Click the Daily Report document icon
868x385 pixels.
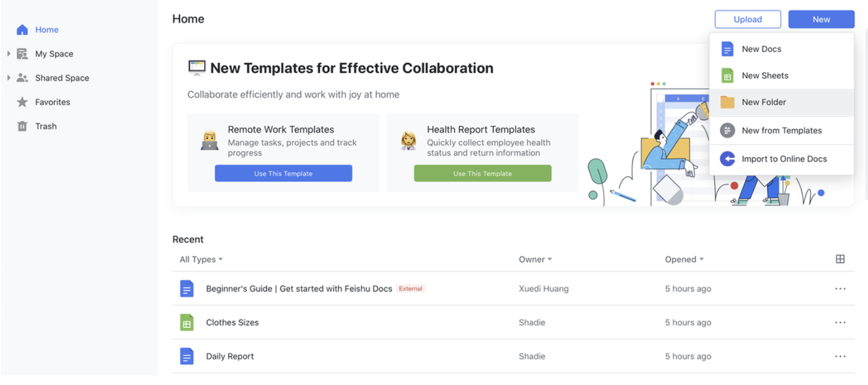(186, 357)
